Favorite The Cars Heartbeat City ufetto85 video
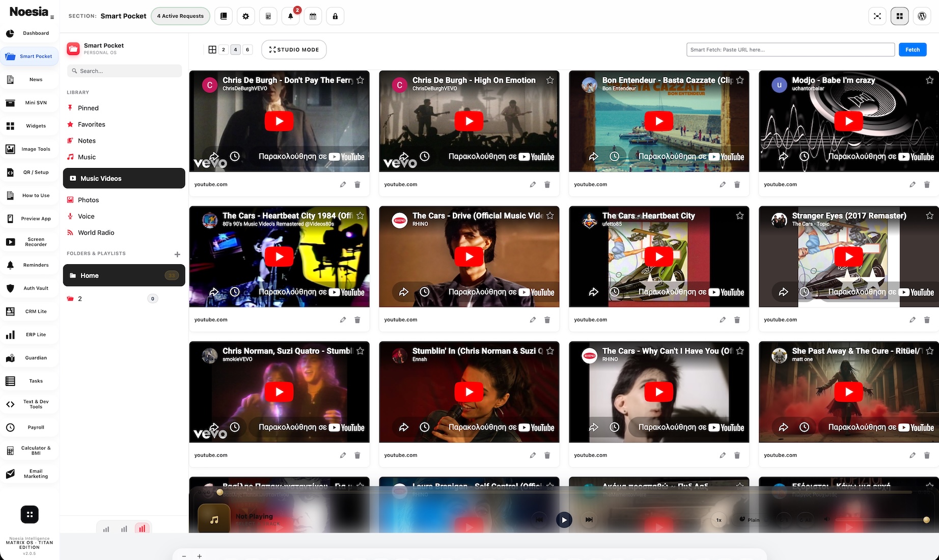Viewport: 939px width, 560px height. click(740, 215)
